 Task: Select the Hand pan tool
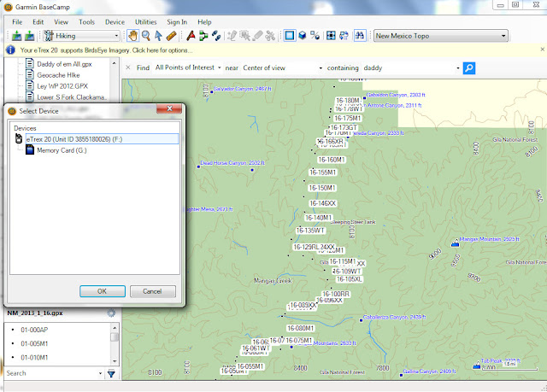point(132,36)
